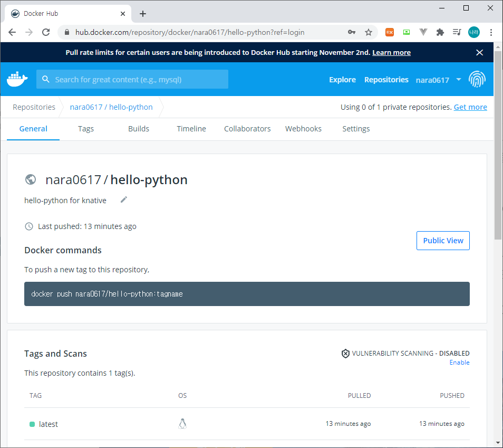Open the Chrome profile avatar
The image size is (503, 448).
474,32
